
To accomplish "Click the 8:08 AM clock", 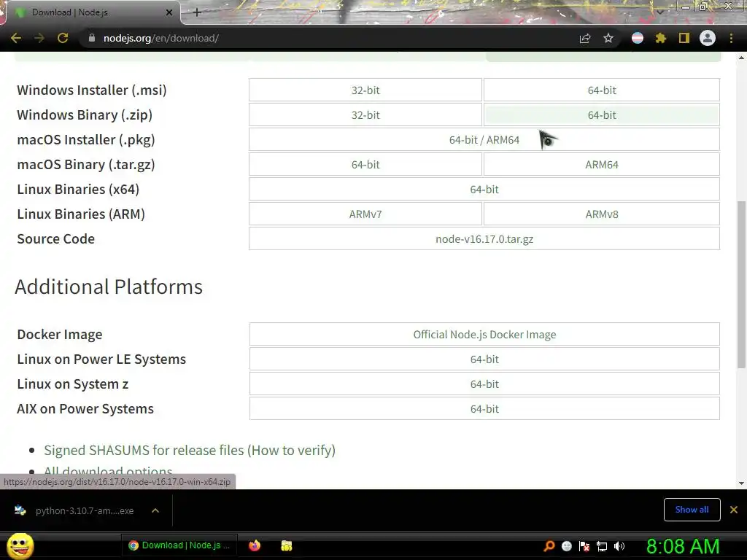I will click(x=682, y=546).
